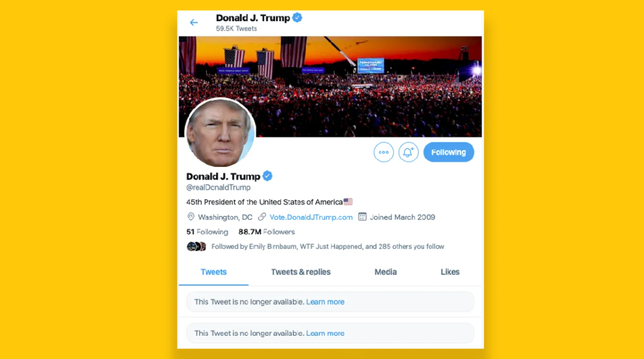View the 88.7M Followers list
This screenshot has width=644, height=359.
267,232
